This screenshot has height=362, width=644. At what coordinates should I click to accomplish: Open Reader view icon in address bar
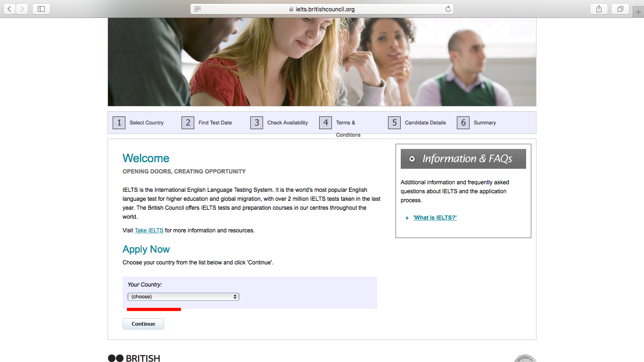tap(198, 9)
